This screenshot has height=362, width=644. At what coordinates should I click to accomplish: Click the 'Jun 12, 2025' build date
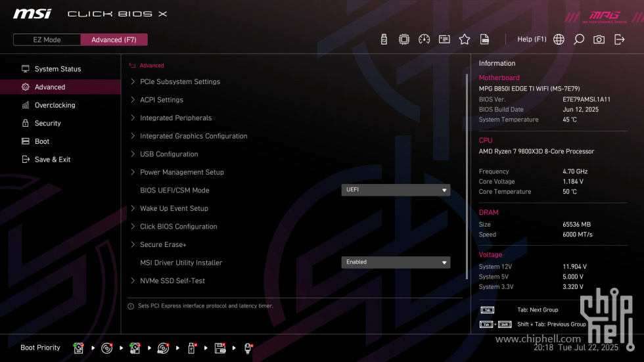click(580, 110)
